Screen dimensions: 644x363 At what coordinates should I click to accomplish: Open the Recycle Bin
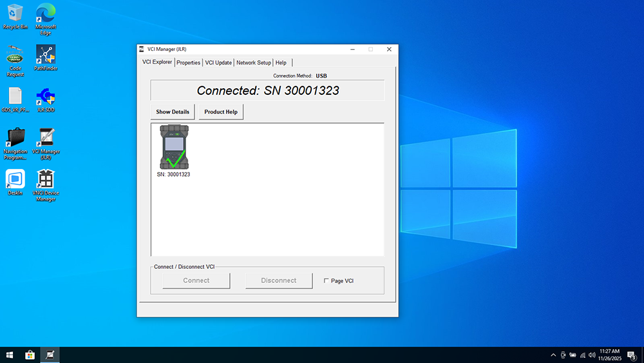pos(15,14)
